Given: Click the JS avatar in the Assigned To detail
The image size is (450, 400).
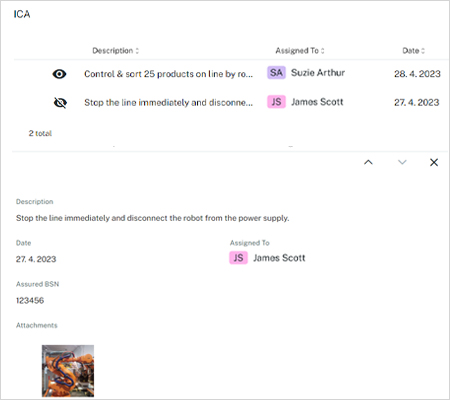Looking at the screenshot, I should pos(238,258).
